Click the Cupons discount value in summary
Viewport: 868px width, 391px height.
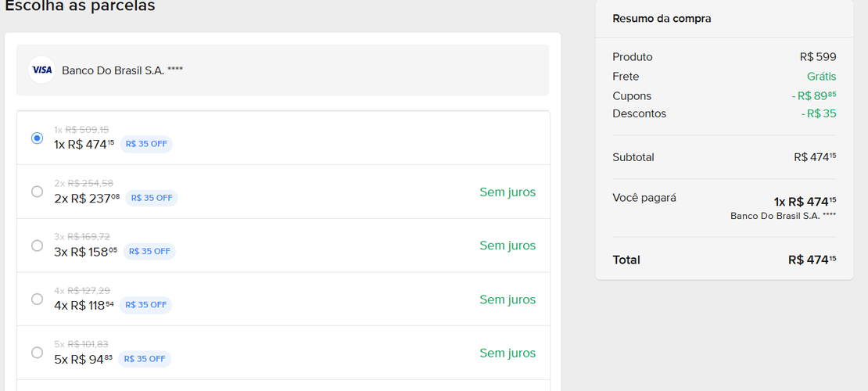814,96
